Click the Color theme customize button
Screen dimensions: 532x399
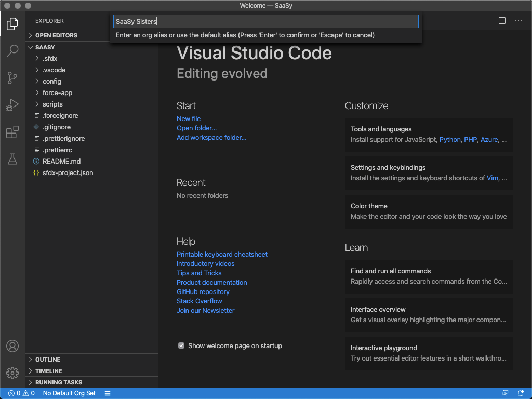coord(429,211)
